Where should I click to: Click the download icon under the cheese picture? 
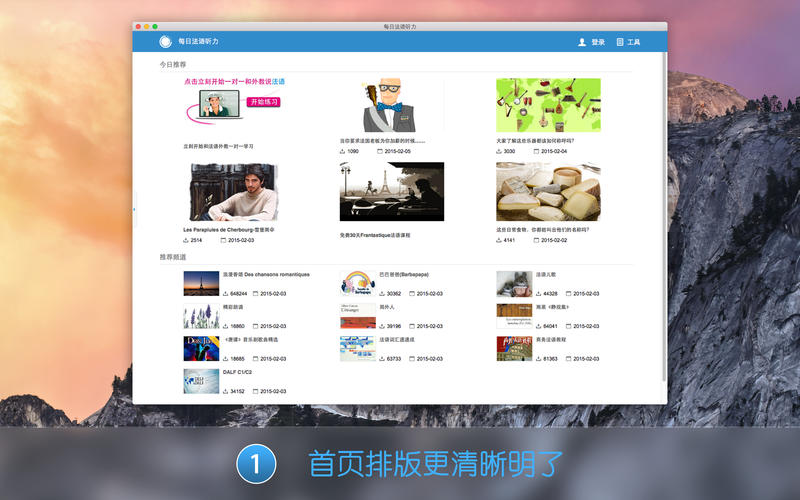(x=499, y=240)
